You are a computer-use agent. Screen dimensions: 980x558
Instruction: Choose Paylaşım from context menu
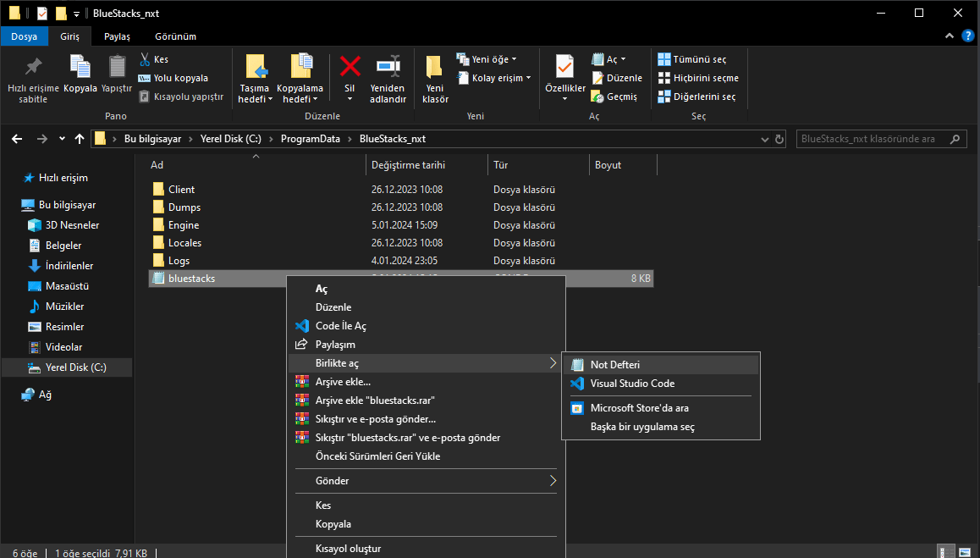(427, 345)
